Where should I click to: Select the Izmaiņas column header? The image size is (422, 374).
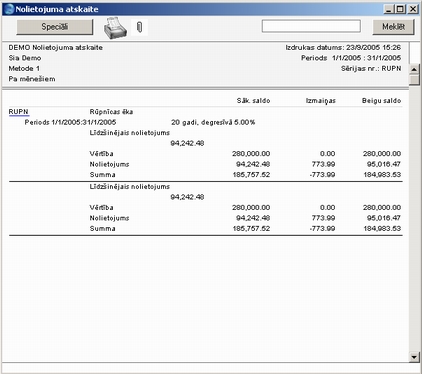[321, 101]
